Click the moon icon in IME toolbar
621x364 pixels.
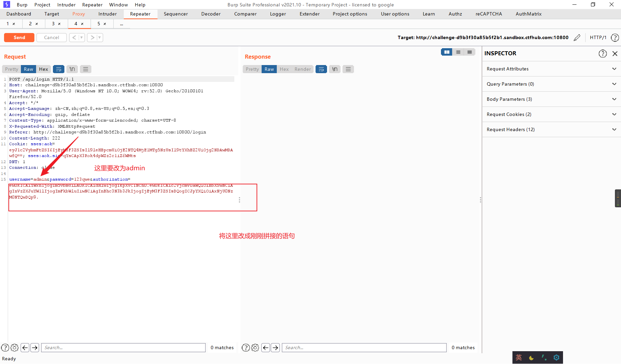pos(531,358)
